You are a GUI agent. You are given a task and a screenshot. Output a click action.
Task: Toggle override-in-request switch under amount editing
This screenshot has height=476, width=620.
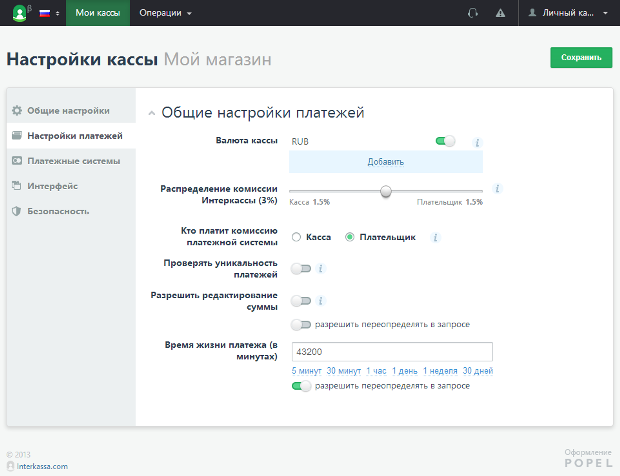pos(301,325)
